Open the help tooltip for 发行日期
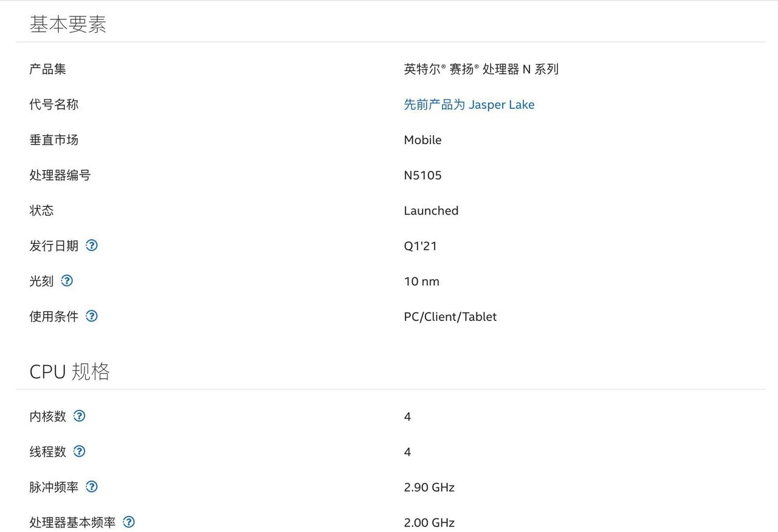 (92, 246)
